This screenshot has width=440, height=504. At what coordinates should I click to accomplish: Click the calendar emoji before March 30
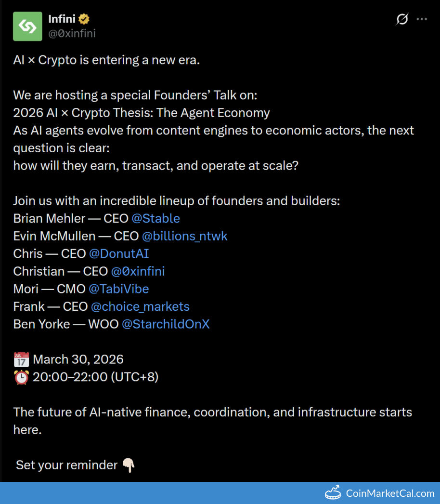[21, 359]
